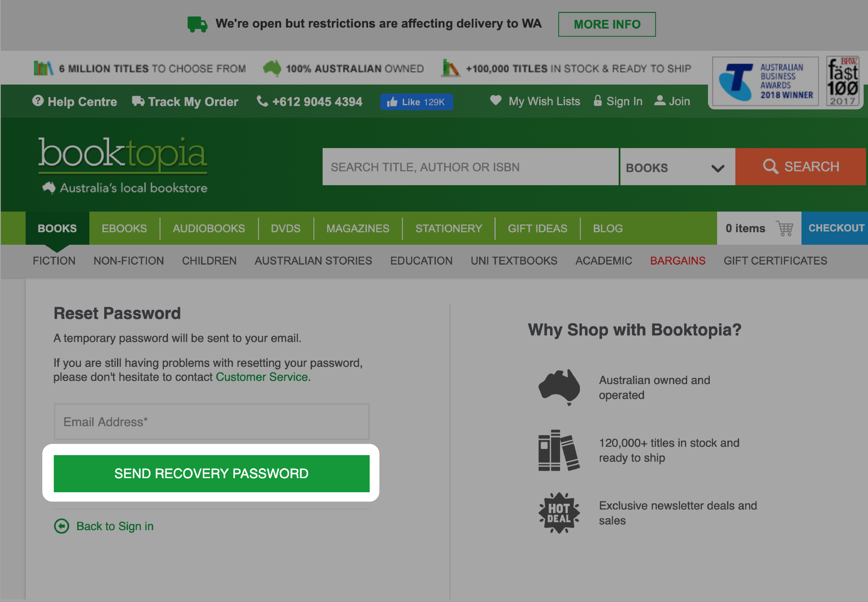The image size is (868, 602).
Task: Click the heart icon for Wish Lists
Action: click(496, 100)
